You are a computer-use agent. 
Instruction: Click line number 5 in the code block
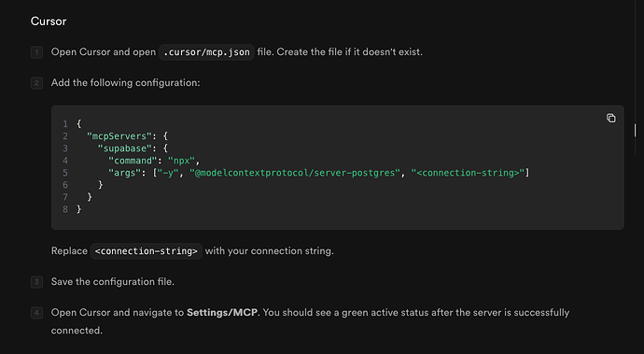pos(65,173)
